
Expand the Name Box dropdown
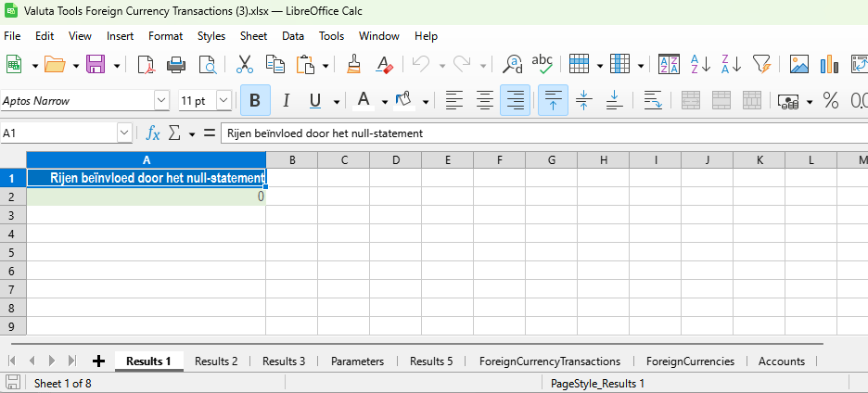coord(125,133)
